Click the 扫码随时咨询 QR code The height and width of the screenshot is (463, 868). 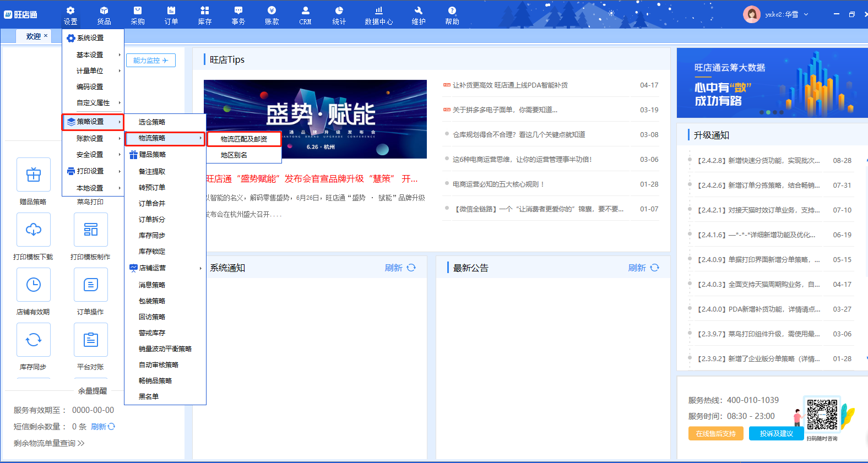point(822,415)
